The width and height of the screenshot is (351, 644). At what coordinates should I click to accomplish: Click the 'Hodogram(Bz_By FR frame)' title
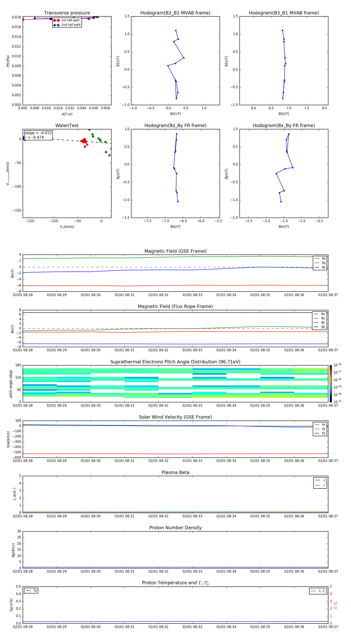[x=175, y=125]
